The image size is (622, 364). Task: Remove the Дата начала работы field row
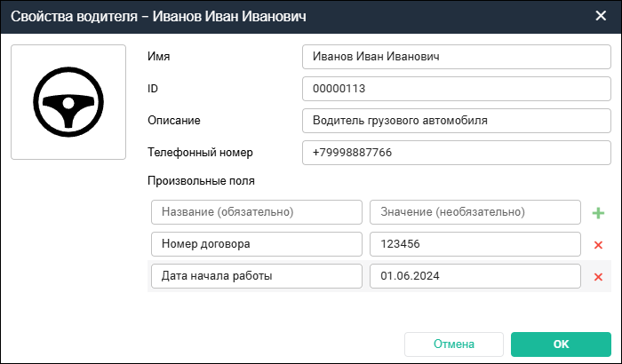[x=598, y=277]
